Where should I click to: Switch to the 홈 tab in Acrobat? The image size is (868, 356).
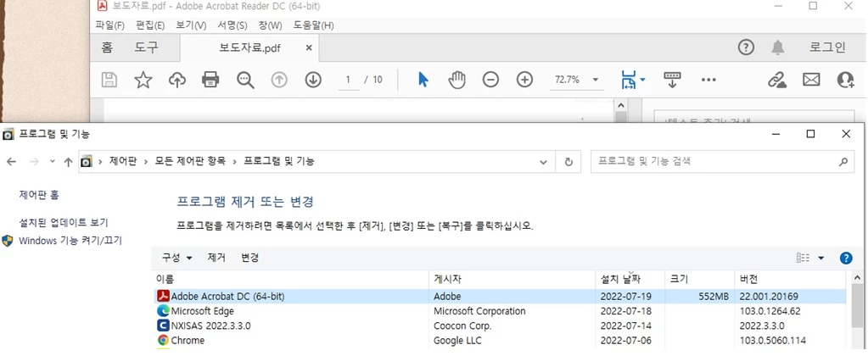tap(107, 47)
